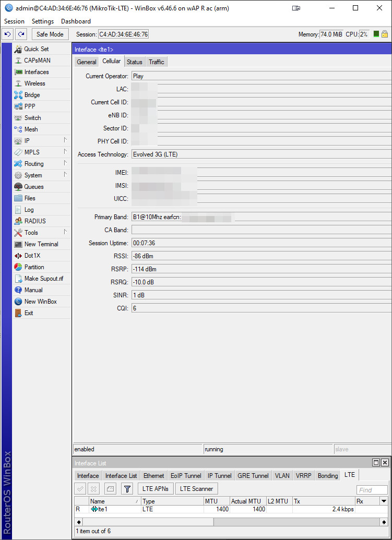This screenshot has height=540, width=392.
Task: Open the Log menu entry
Action: [x=42, y=210]
